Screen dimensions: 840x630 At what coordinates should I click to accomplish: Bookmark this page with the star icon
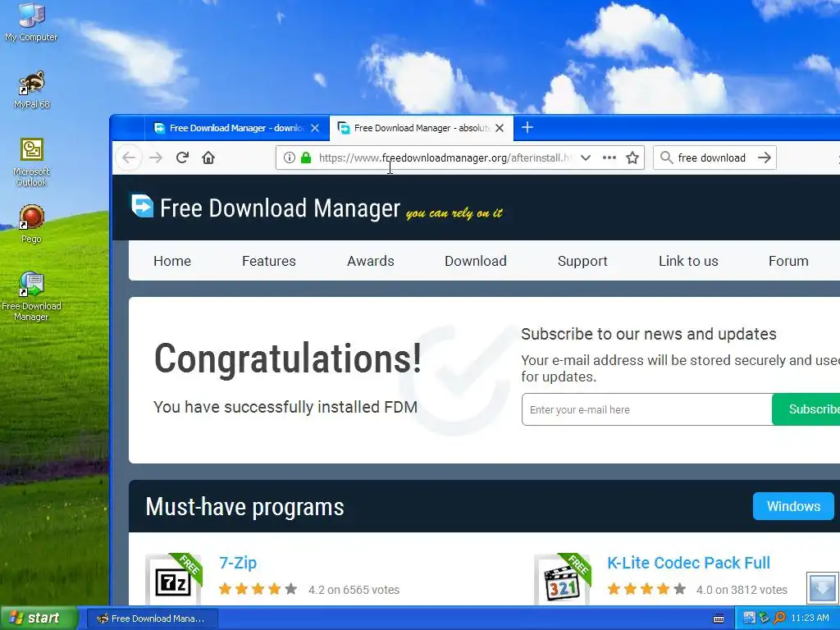tap(632, 157)
